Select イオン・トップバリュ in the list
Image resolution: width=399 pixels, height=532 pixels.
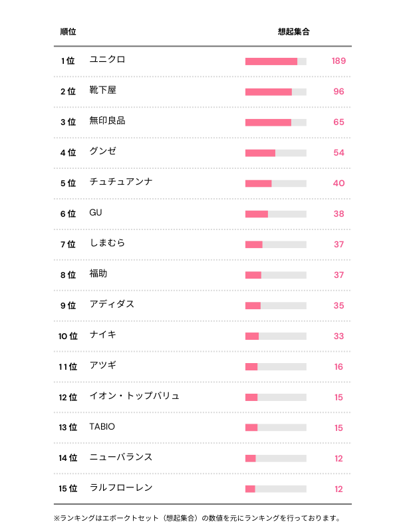pyautogui.click(x=134, y=396)
